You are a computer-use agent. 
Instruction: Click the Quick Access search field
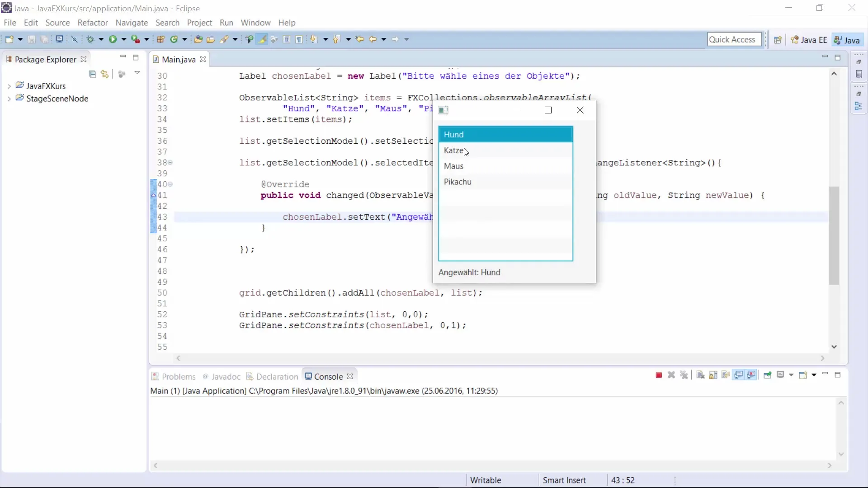pos(734,39)
